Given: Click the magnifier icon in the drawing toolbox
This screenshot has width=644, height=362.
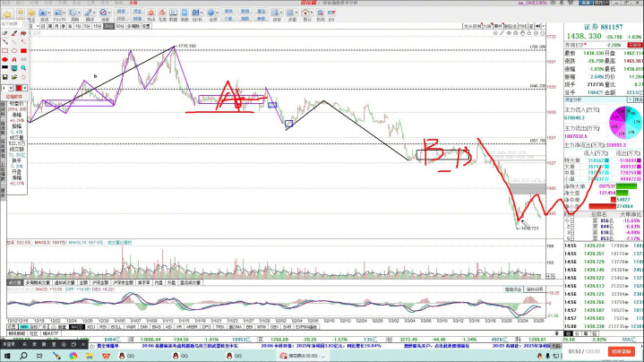Looking at the screenshot, I should click(23, 68).
